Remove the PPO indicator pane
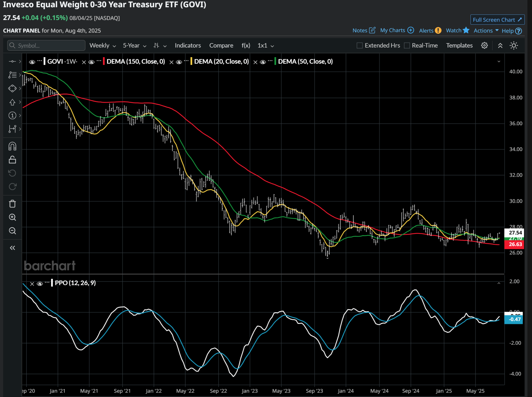The width and height of the screenshot is (532, 397). [32, 284]
